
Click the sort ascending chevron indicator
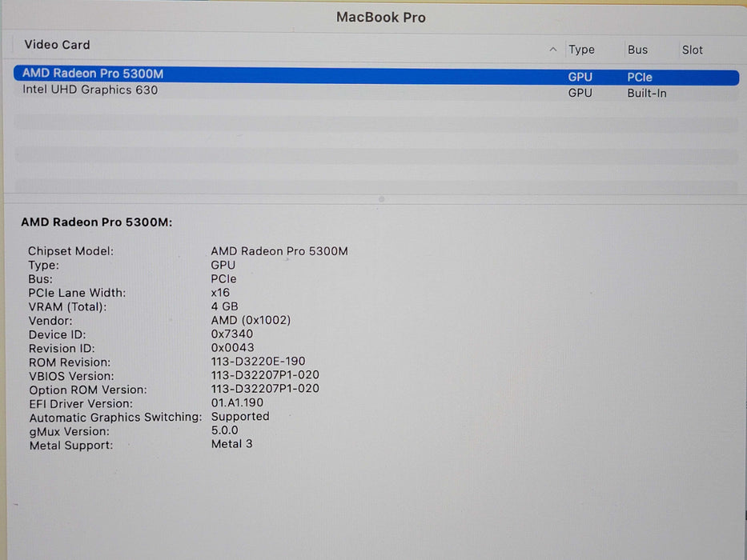tap(552, 49)
